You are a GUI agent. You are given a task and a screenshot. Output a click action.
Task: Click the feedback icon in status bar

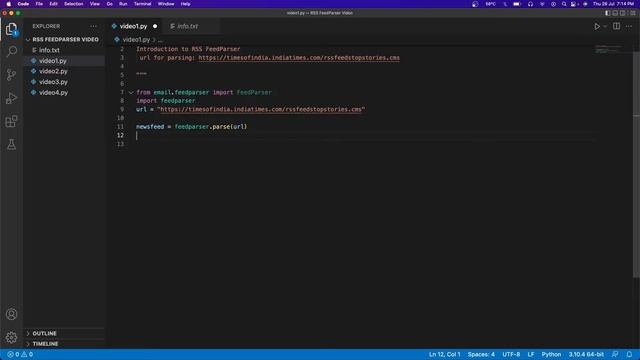coord(615,354)
